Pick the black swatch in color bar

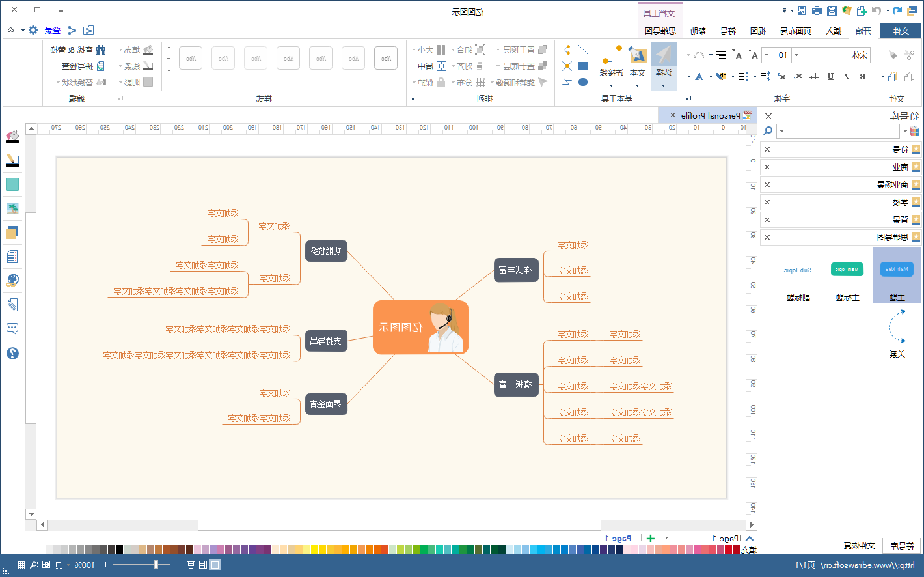[x=119, y=550]
